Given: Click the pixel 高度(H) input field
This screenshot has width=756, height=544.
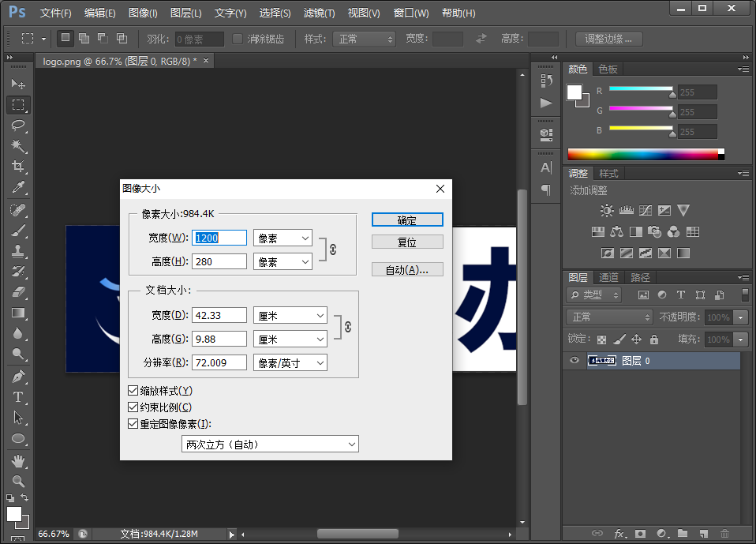Looking at the screenshot, I should (x=220, y=261).
